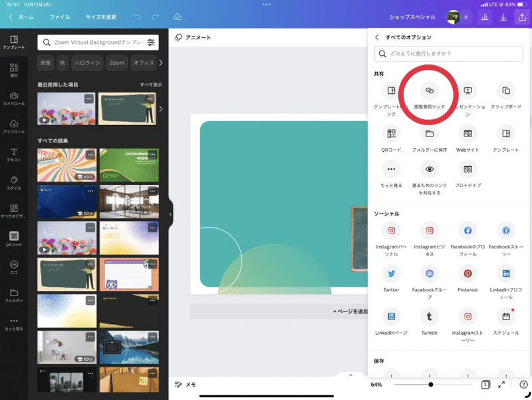Open the テンプレート sidebar tab
Screen dimensions: 532x400
point(14,42)
